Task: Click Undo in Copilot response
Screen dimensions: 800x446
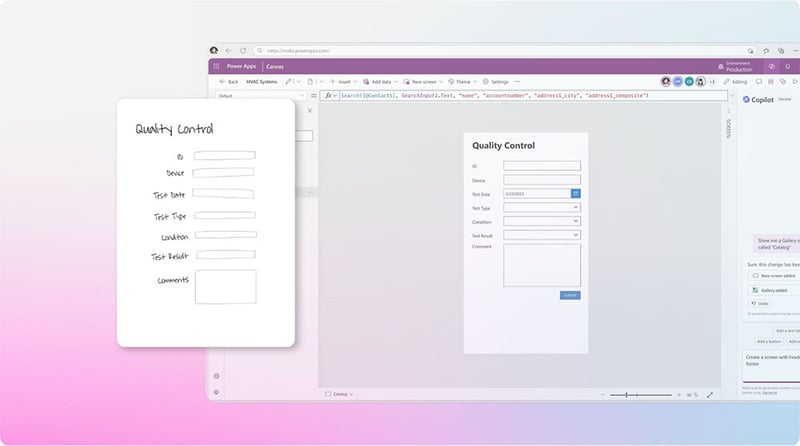Action: point(760,303)
